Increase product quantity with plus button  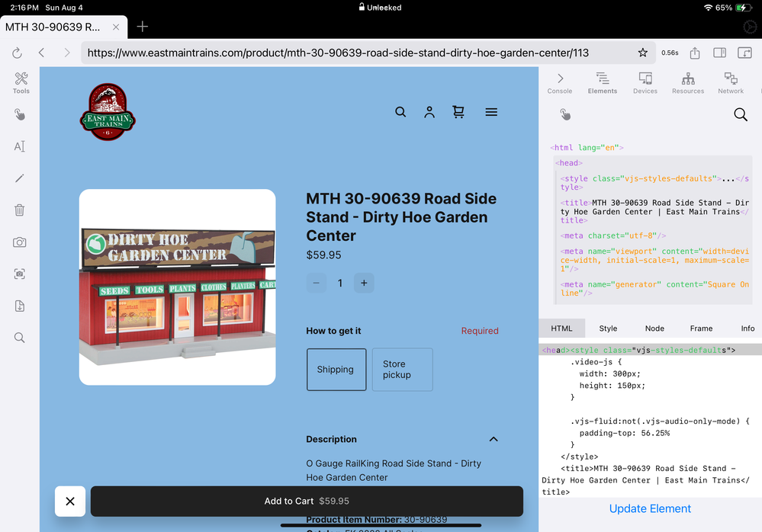[x=364, y=283]
